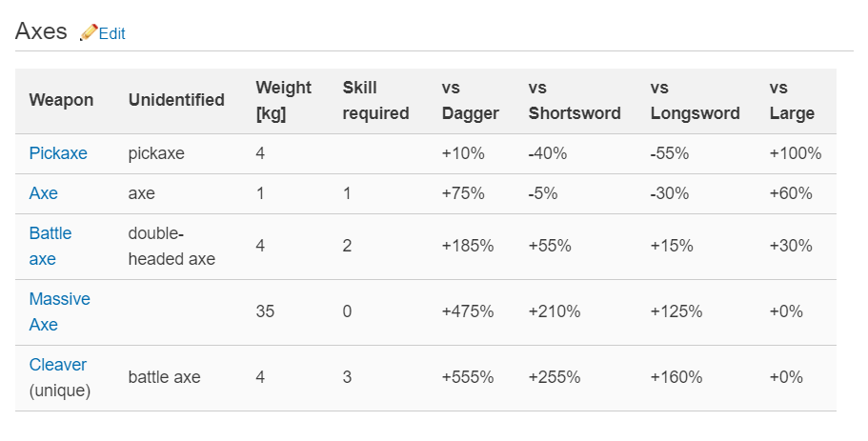Open the Battle axe weapon link
Screen dimensions: 868x441
coord(50,246)
